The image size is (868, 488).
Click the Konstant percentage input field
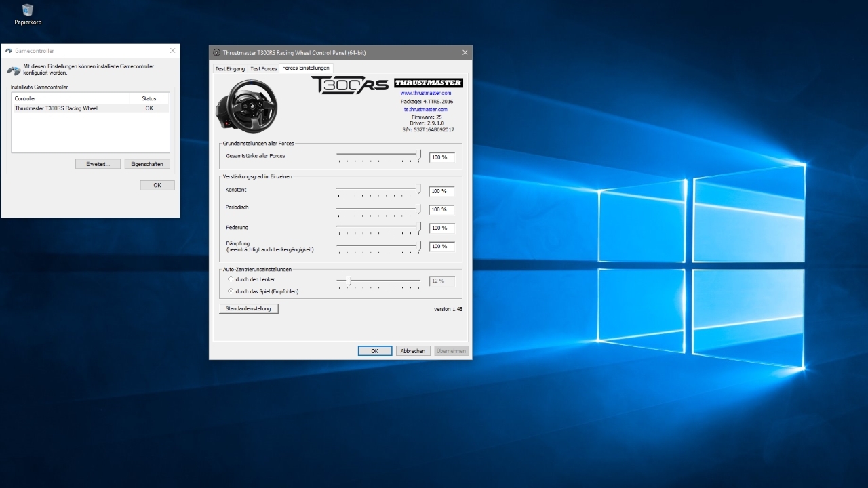click(441, 191)
